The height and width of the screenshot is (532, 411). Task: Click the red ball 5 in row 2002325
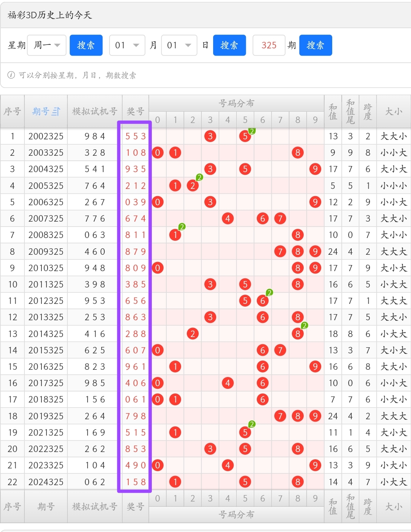245,136
